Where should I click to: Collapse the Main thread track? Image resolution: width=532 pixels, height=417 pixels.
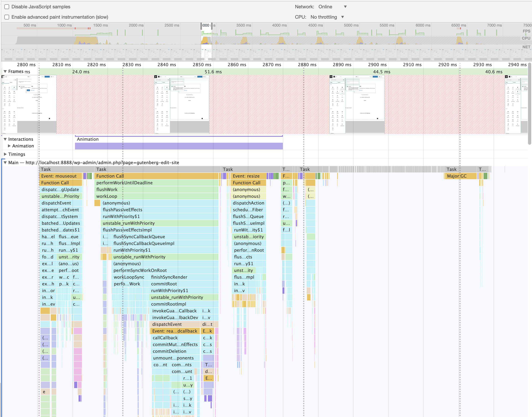(5, 163)
